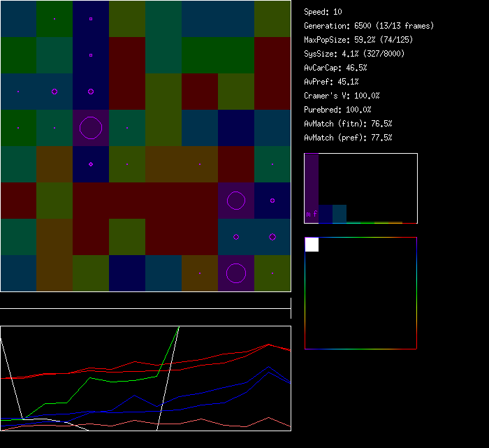Select the large circle in the bottom-row purple cell
489x448 pixels.
pyautogui.click(x=236, y=273)
